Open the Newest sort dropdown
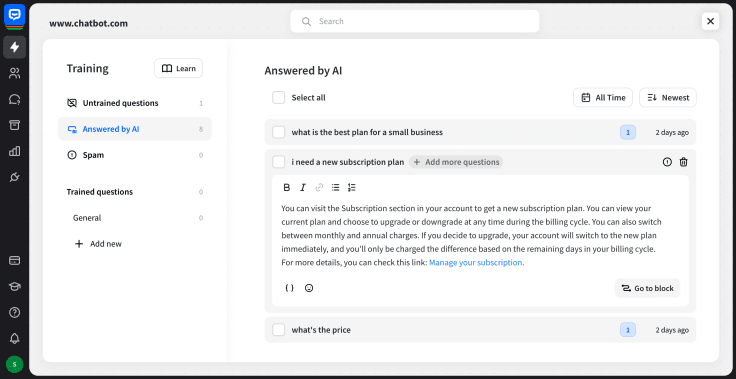 [x=668, y=98]
